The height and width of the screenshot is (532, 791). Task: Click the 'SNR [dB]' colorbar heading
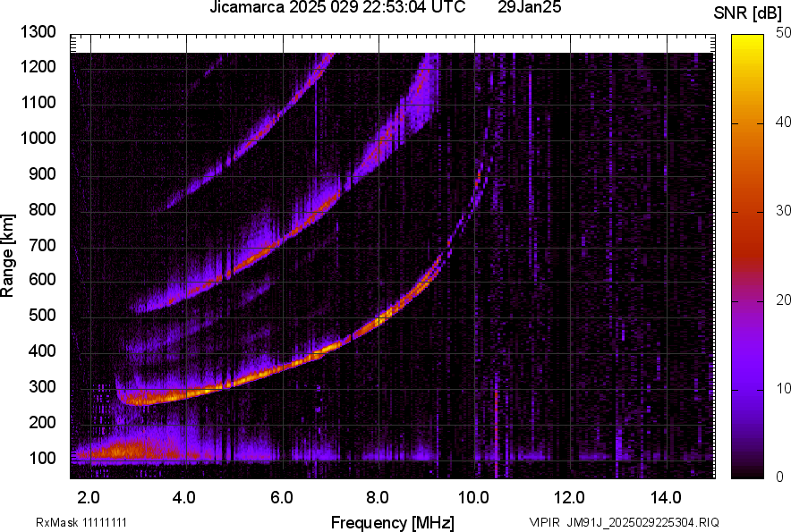tap(749, 13)
